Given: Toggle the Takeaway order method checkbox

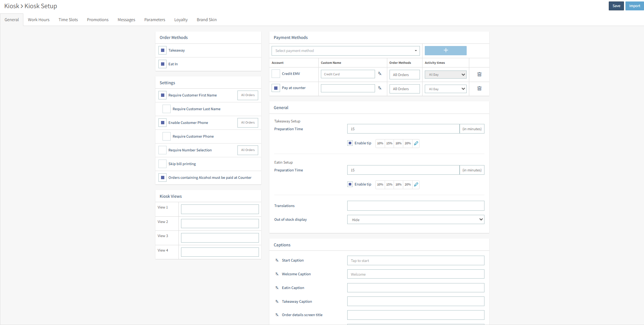Looking at the screenshot, I should (162, 50).
